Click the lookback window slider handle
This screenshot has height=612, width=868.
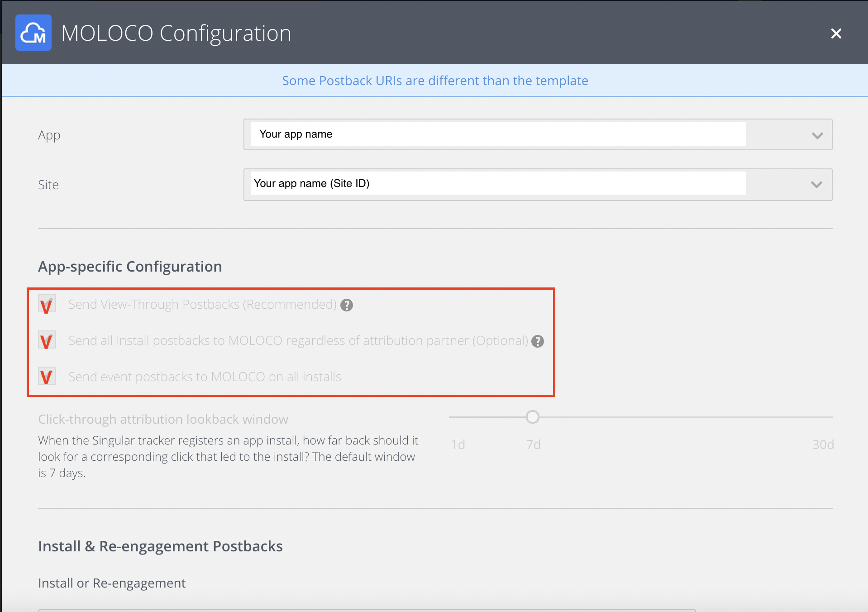tap(533, 417)
